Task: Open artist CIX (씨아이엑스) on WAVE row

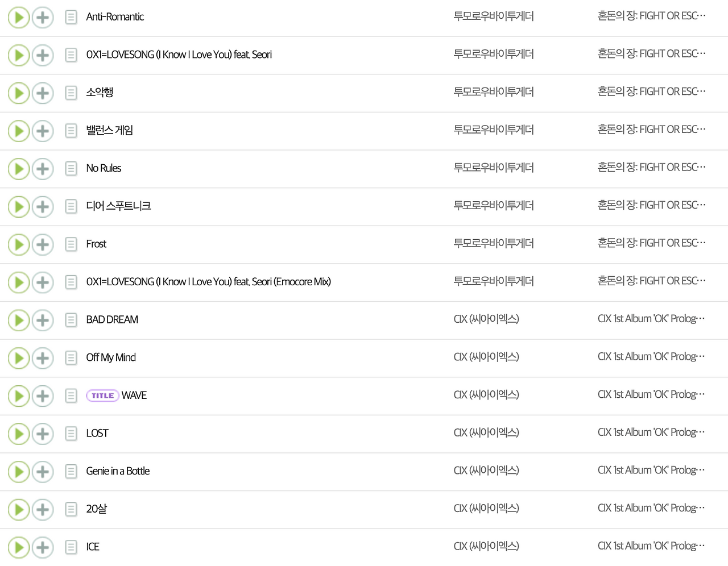Action: (x=486, y=395)
